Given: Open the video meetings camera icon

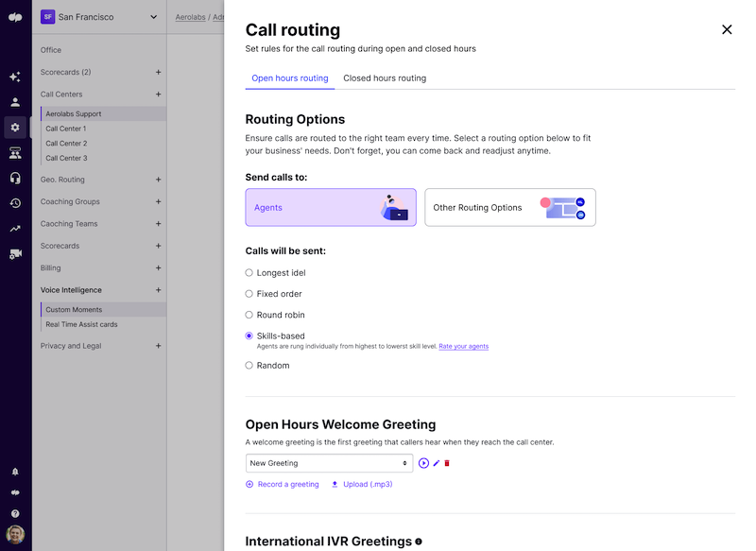Looking at the screenshot, I should pos(15,253).
